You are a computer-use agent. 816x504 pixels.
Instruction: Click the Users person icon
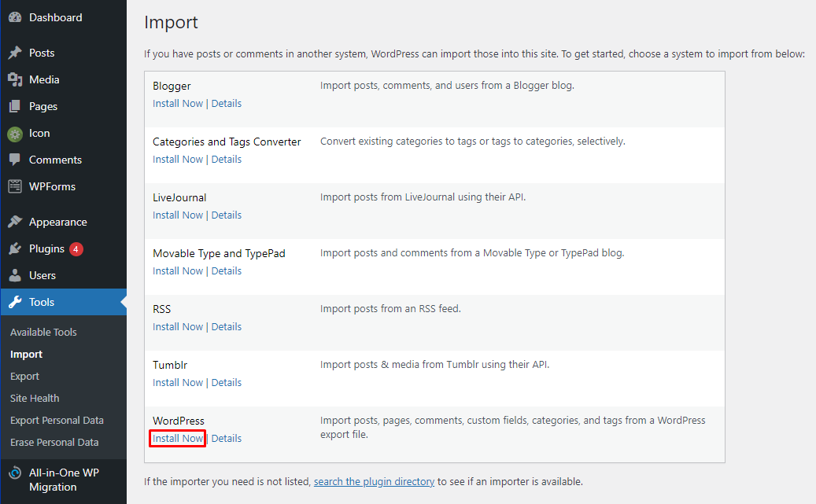point(15,275)
